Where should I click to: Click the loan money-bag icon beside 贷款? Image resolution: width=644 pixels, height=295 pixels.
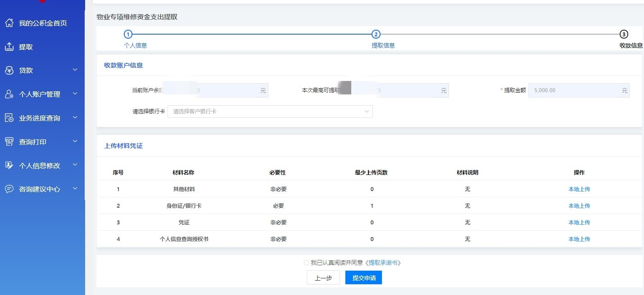(x=9, y=71)
